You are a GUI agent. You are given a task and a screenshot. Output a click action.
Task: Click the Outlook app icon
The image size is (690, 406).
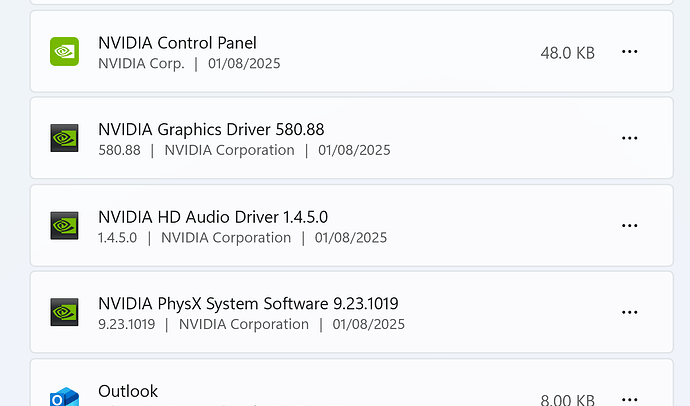tap(64, 397)
